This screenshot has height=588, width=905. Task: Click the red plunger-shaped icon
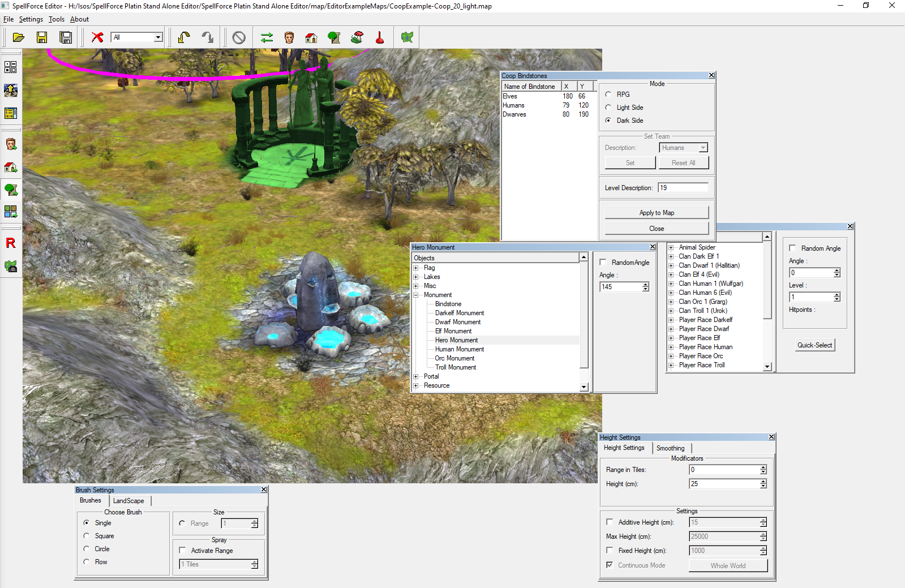coord(380,37)
